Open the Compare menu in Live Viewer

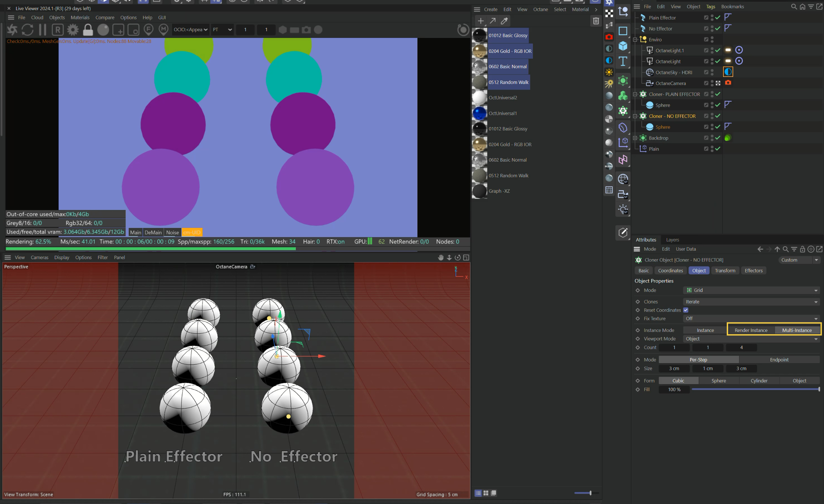click(x=105, y=18)
